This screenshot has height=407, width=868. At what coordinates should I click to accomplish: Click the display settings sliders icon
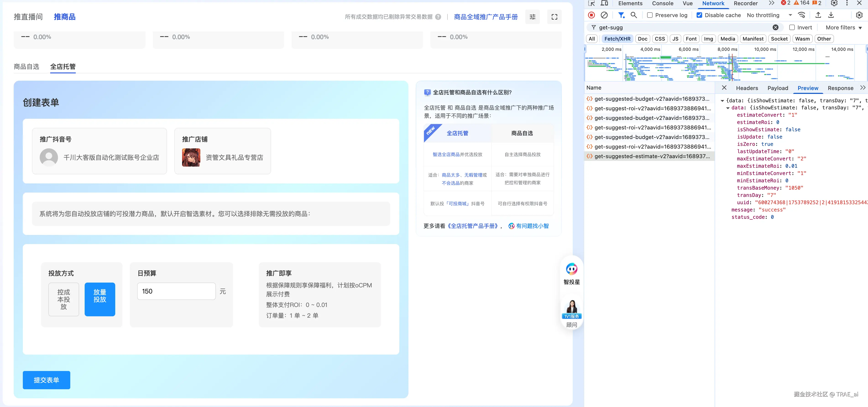[532, 17]
